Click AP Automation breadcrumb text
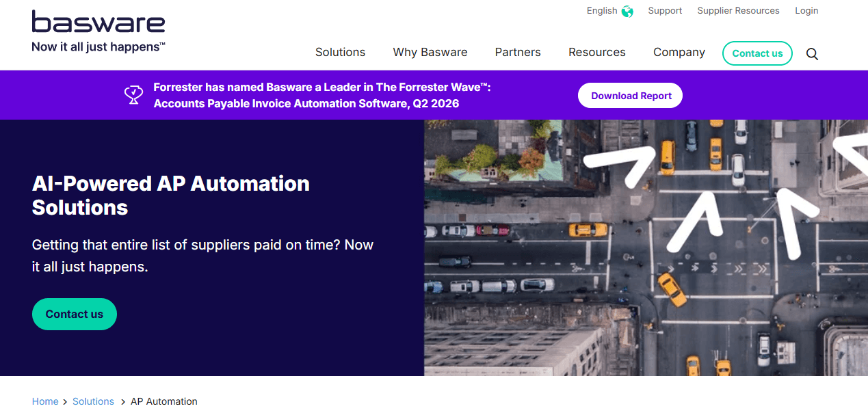The height and width of the screenshot is (415, 868). coord(164,401)
